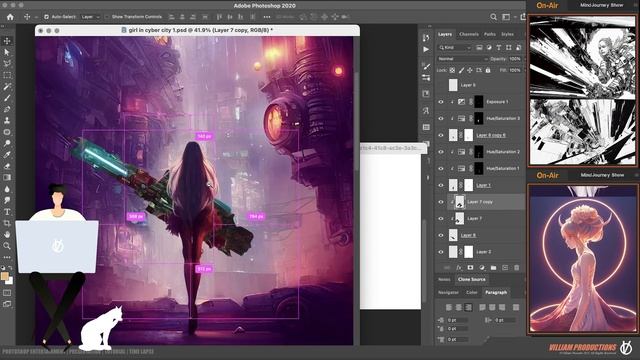The height and width of the screenshot is (360, 640).
Task: Select the Magic Wand tool
Action: point(7,87)
